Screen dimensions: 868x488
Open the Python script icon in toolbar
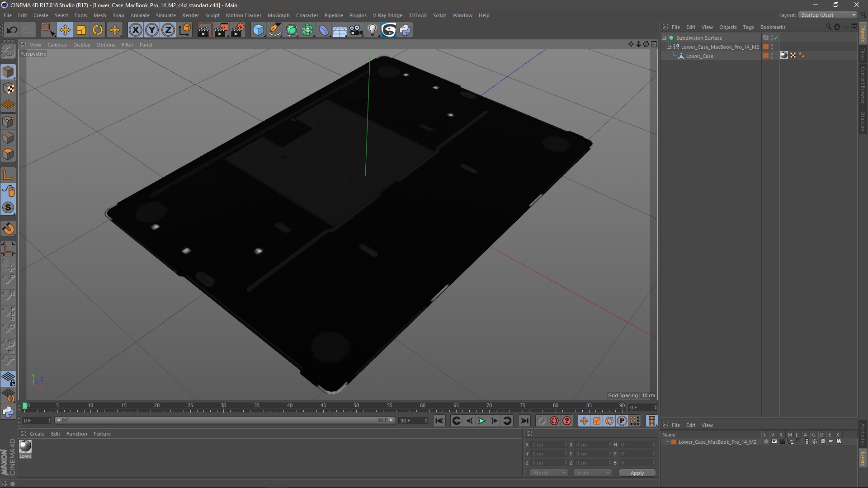[x=405, y=30]
